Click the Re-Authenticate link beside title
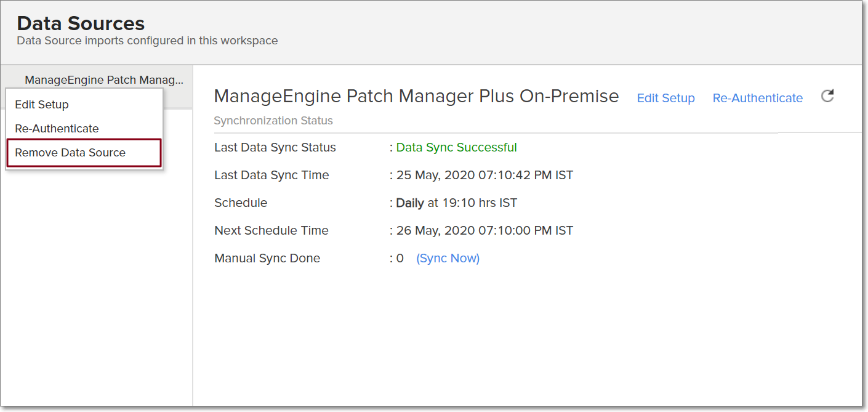This screenshot has width=868, height=412. click(757, 98)
